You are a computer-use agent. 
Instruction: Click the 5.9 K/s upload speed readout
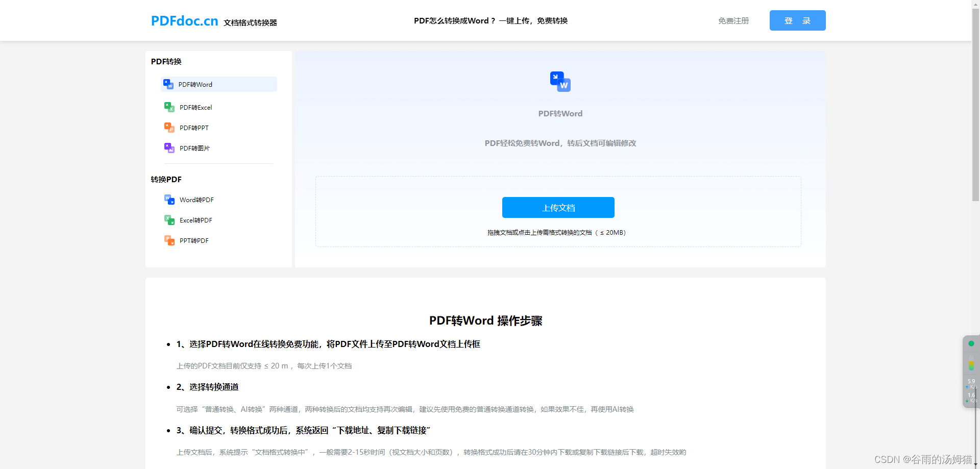pos(971,384)
